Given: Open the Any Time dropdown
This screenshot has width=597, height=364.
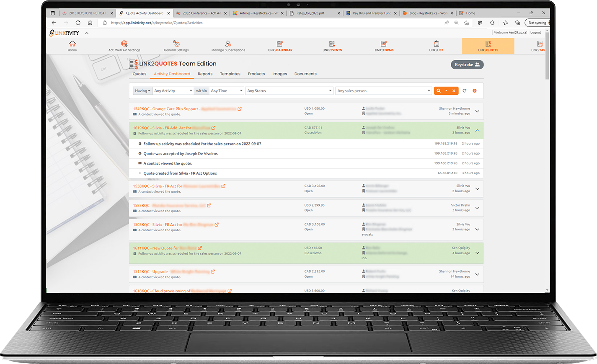Looking at the screenshot, I should pos(226,90).
